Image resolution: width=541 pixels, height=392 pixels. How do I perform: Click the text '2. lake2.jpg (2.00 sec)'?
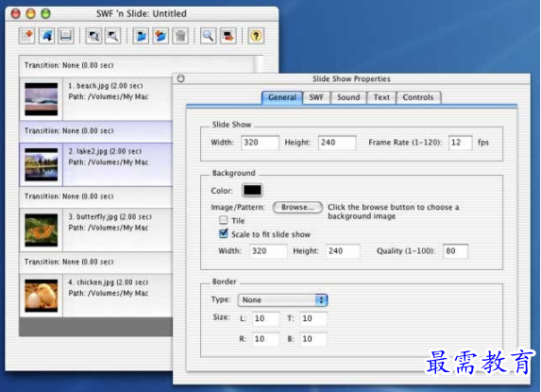[105, 151]
